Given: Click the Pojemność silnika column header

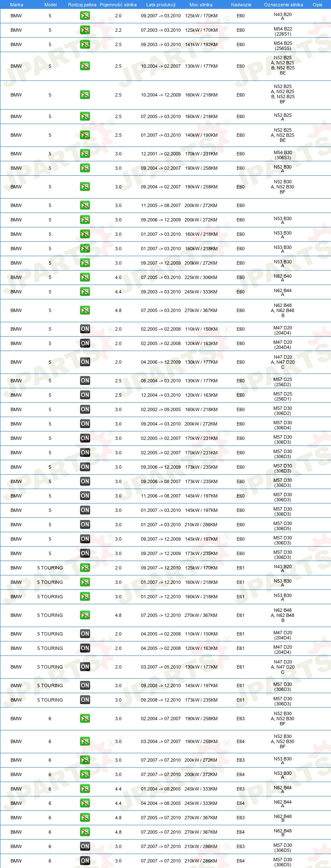Looking at the screenshot, I should click(118, 5).
